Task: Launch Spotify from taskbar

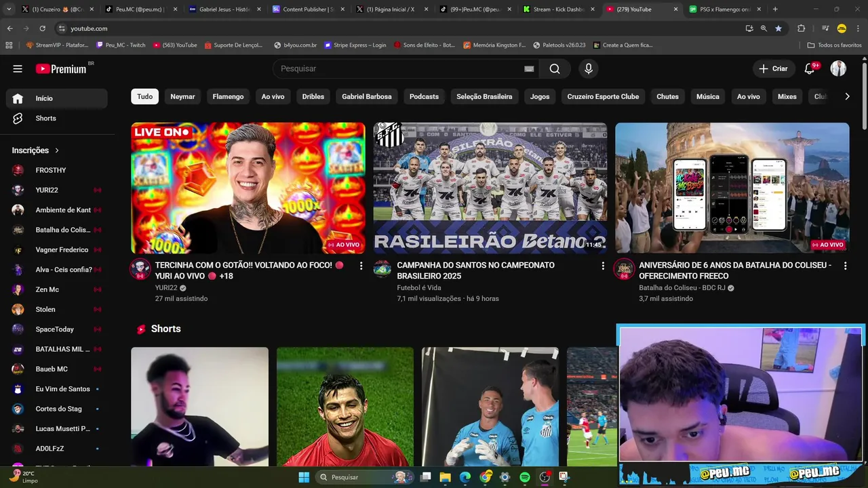Action: coord(525,477)
